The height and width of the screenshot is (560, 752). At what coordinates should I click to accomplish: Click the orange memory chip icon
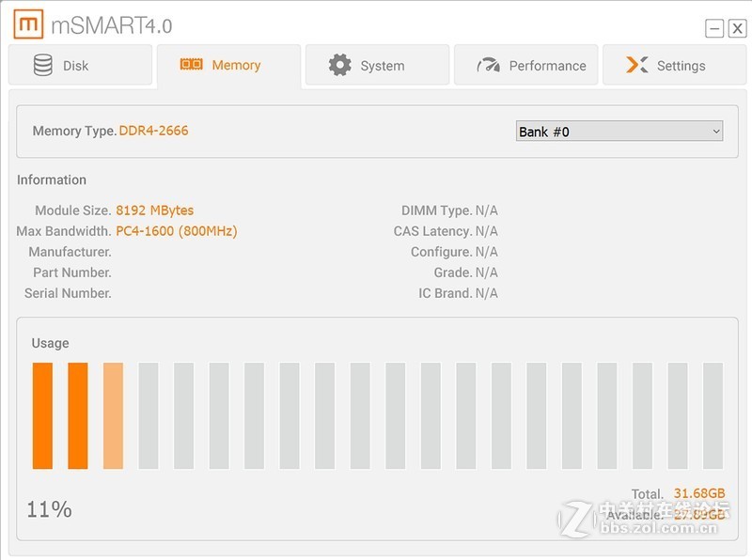(x=192, y=65)
